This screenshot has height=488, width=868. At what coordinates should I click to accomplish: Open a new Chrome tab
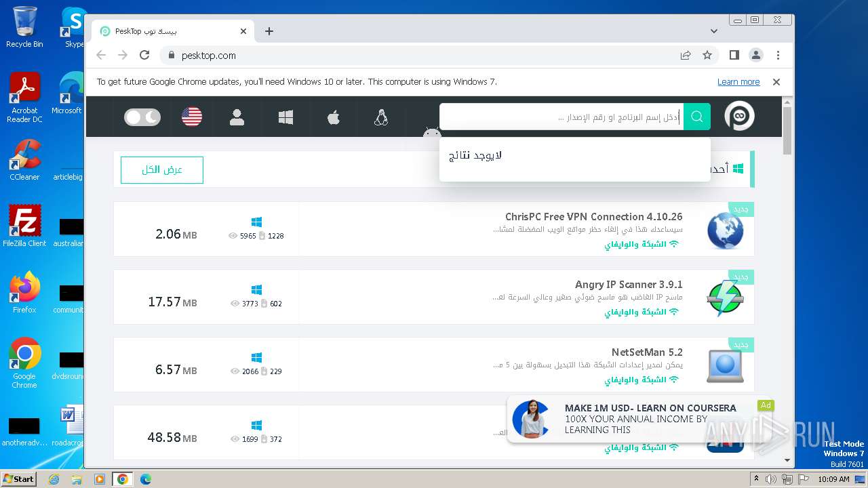269,31
